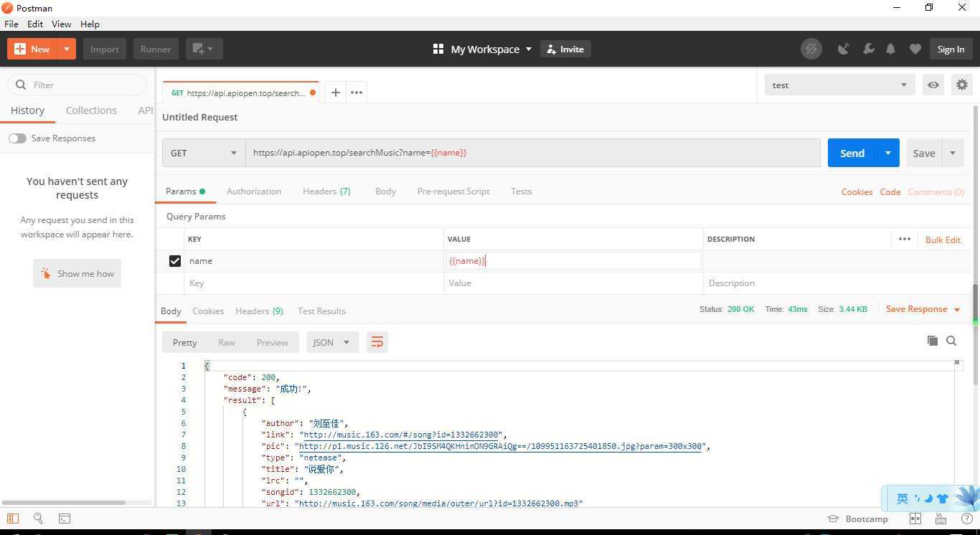Open Save button dropdown arrow
Image resolution: width=980 pixels, height=535 pixels.
click(953, 153)
